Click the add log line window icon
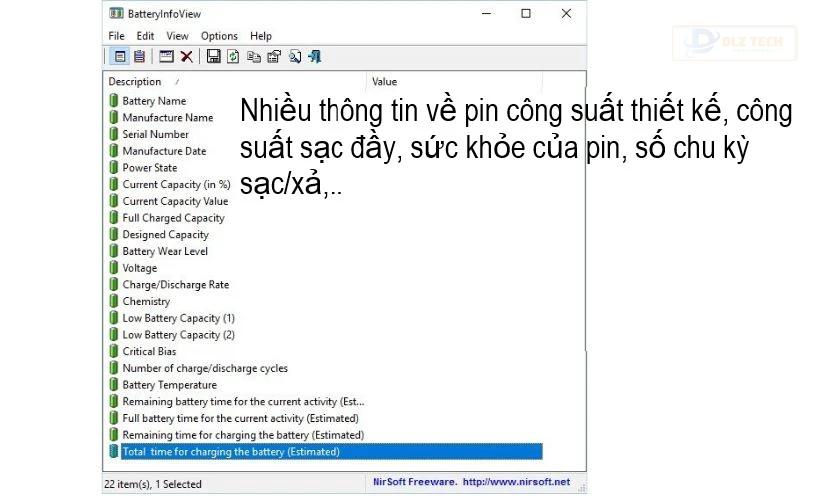Screen dimensions: 840x500 coord(167,56)
